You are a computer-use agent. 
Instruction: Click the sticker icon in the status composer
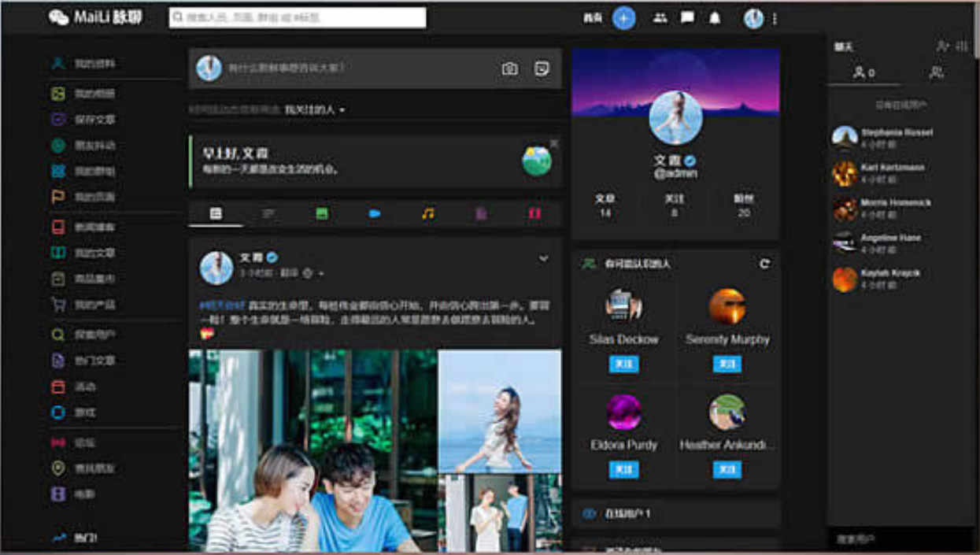point(542,69)
